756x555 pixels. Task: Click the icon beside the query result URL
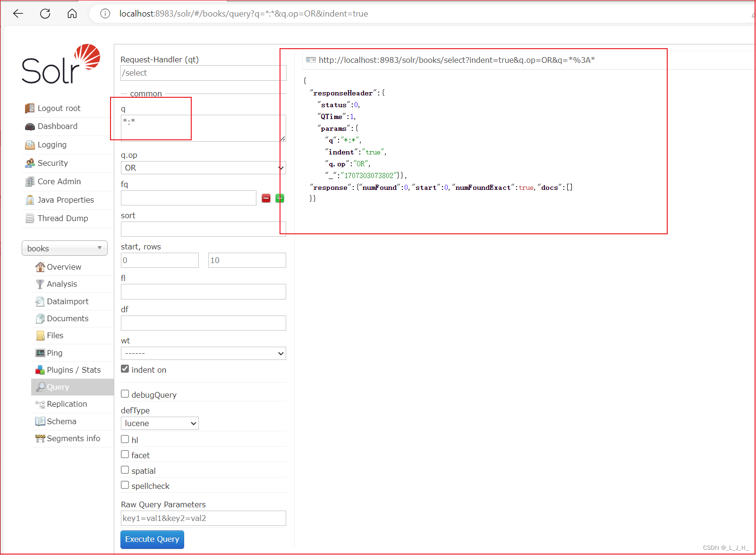tap(311, 60)
